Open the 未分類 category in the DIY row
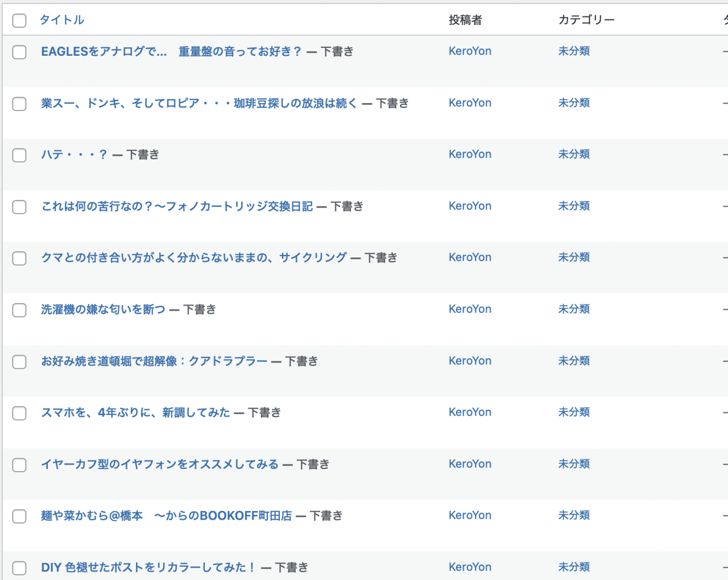 coord(574,567)
